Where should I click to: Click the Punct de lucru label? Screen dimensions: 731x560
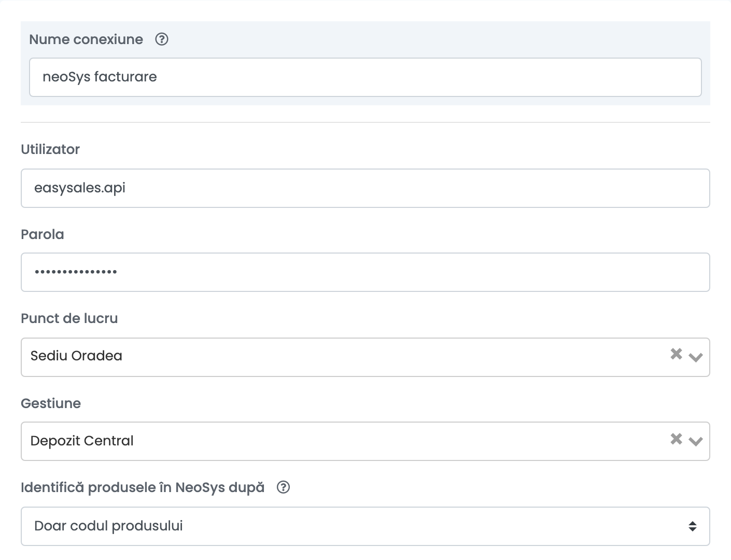pos(69,318)
